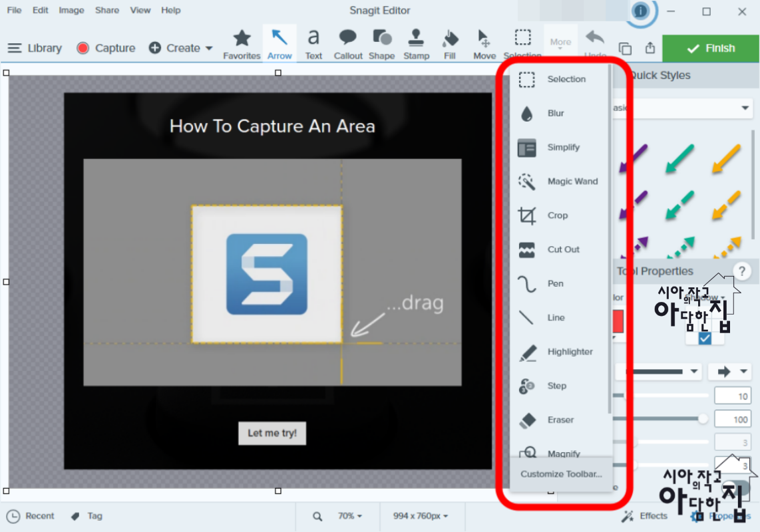Pick the Line tool in the list
This screenshot has width=760, height=532.
coord(559,318)
